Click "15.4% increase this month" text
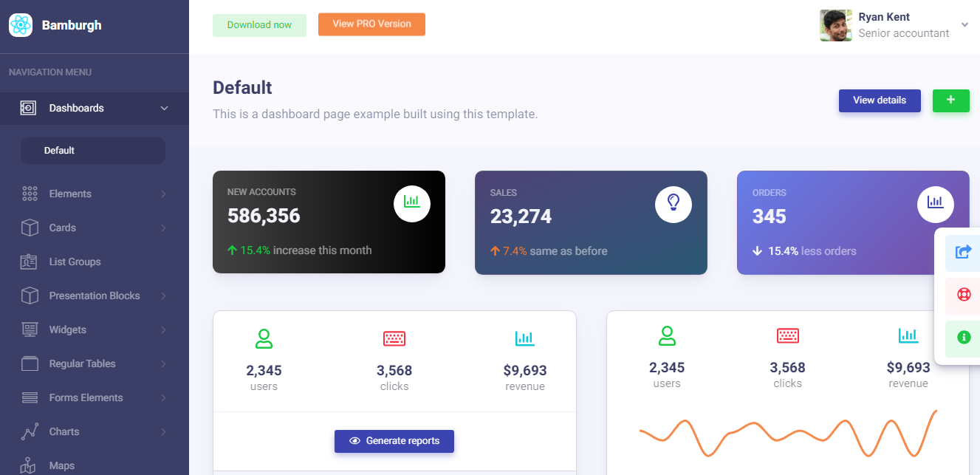 (300, 250)
